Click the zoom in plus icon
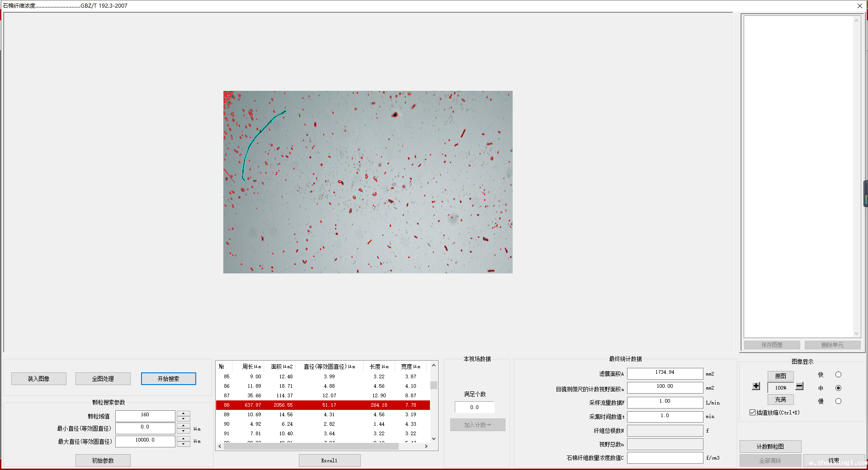The height and width of the screenshot is (470, 868). click(x=756, y=386)
